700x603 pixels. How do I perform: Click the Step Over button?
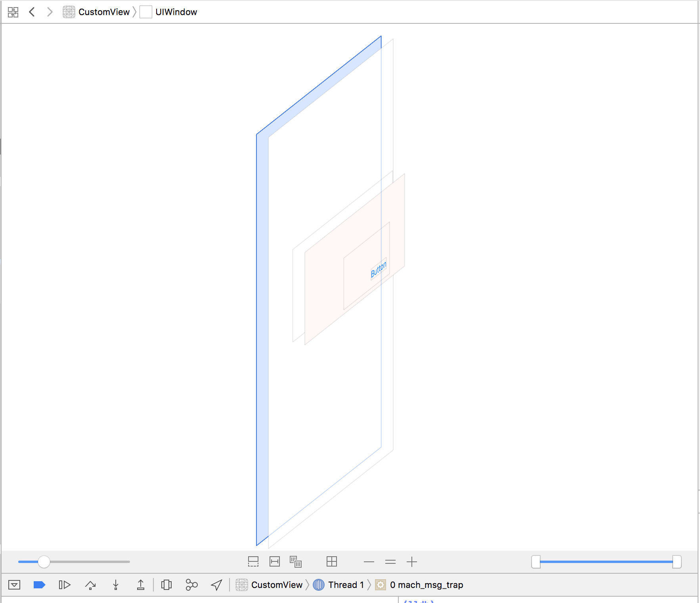click(x=90, y=585)
